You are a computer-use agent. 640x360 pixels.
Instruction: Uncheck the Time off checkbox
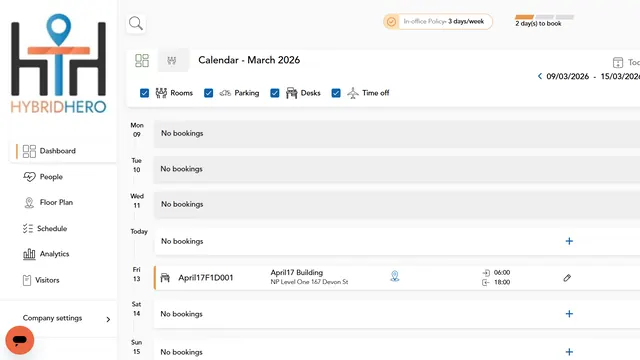pyautogui.click(x=336, y=93)
